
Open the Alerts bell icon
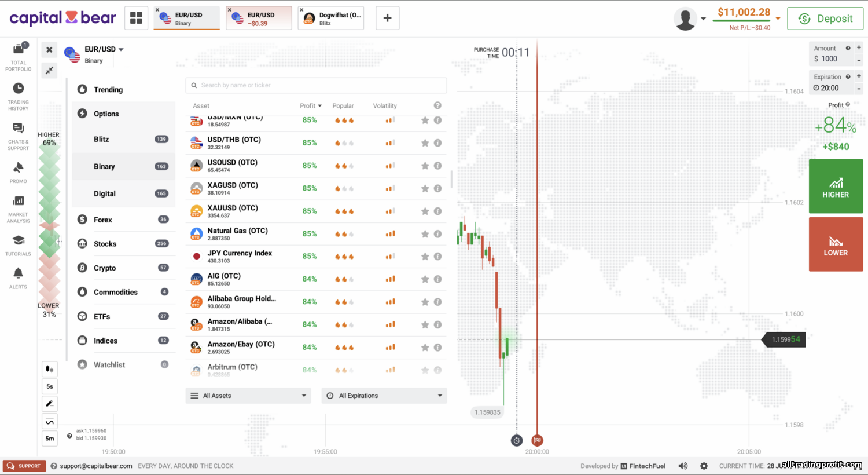[19, 277]
